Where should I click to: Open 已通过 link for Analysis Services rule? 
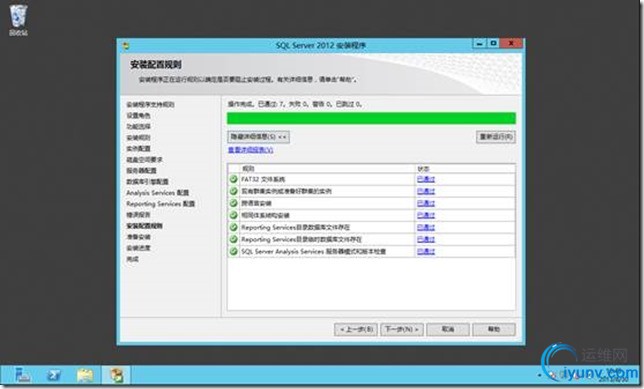pos(426,251)
